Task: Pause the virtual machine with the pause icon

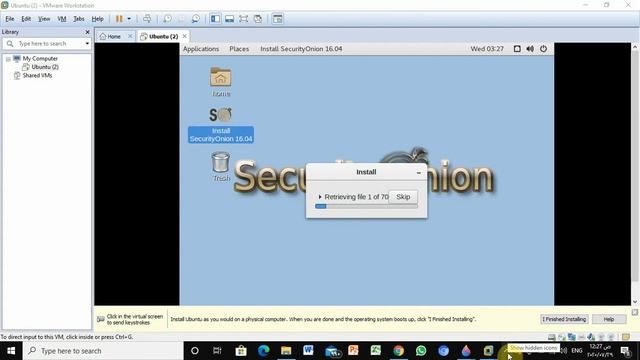Action: coord(119,19)
